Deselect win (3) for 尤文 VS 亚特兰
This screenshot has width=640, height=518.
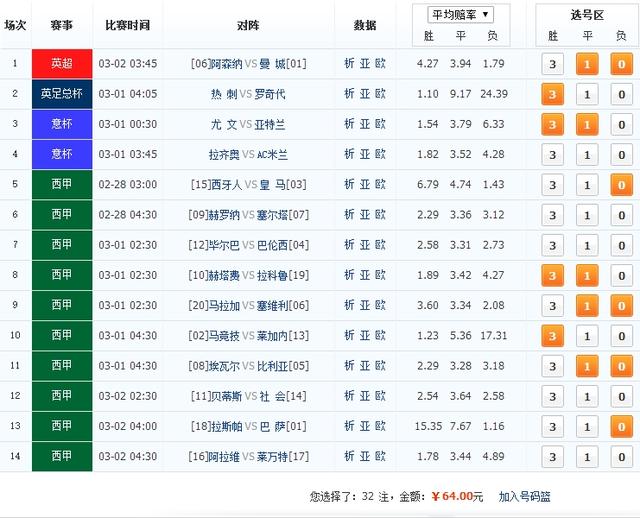(552, 124)
